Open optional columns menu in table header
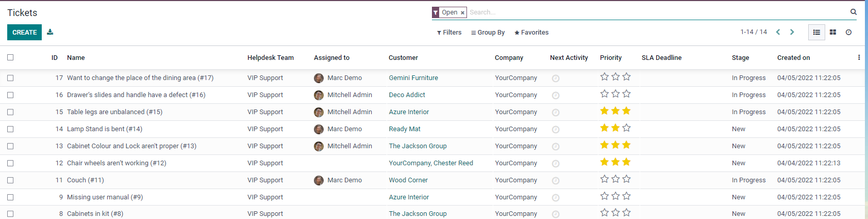868x219 pixels. click(859, 58)
